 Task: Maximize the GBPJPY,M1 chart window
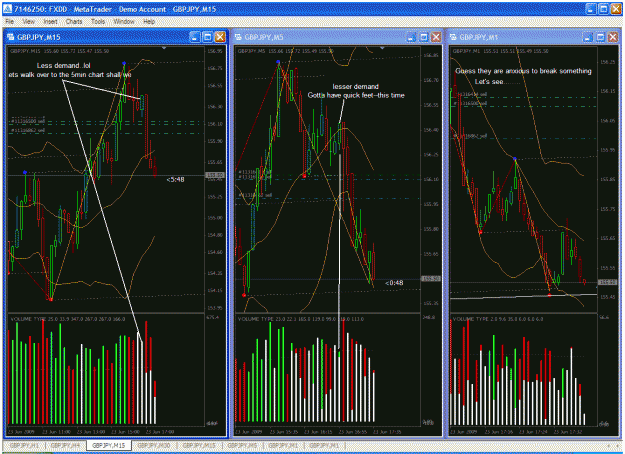click(x=600, y=37)
